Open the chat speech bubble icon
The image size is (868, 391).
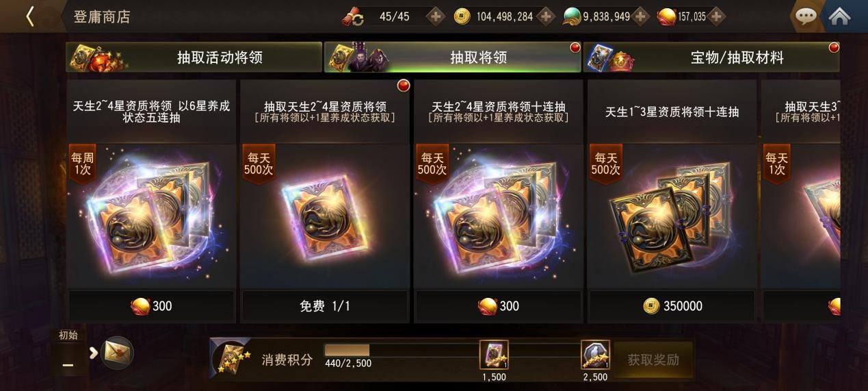[x=806, y=16]
